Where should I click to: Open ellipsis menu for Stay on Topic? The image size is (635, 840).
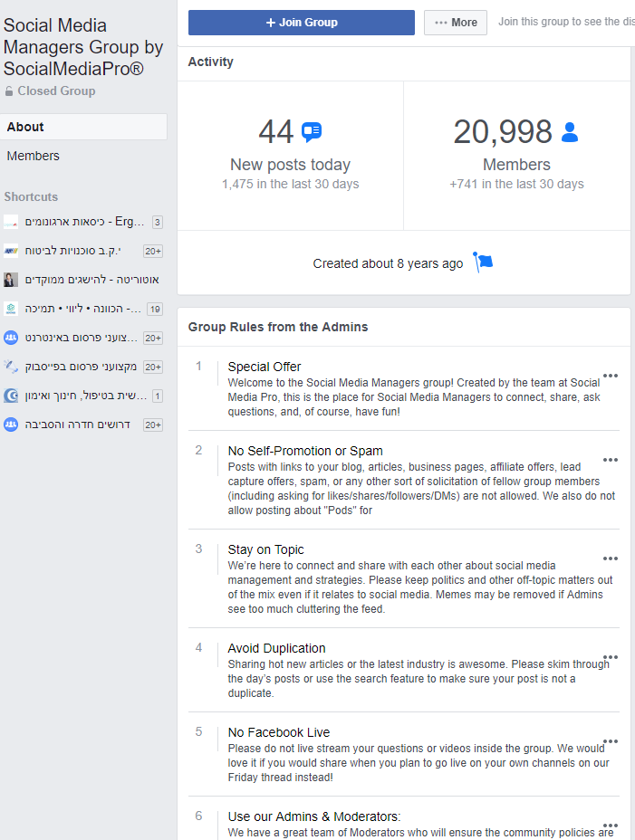tap(610, 558)
